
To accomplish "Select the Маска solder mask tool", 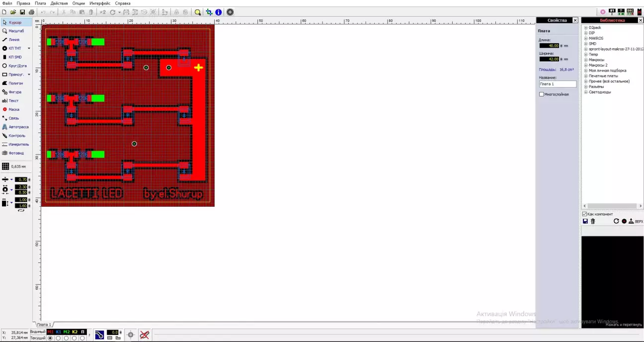I will click(x=15, y=109).
